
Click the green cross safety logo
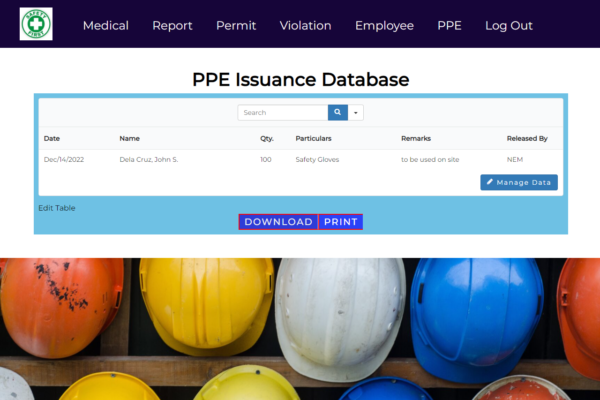[x=36, y=25]
